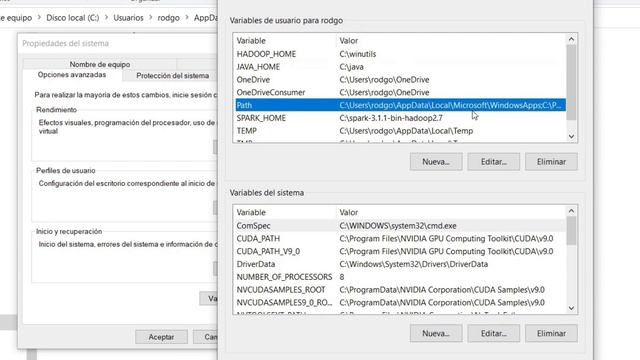The height and width of the screenshot is (360, 640).
Task: Click Eliminar button under user variables
Action: point(551,162)
